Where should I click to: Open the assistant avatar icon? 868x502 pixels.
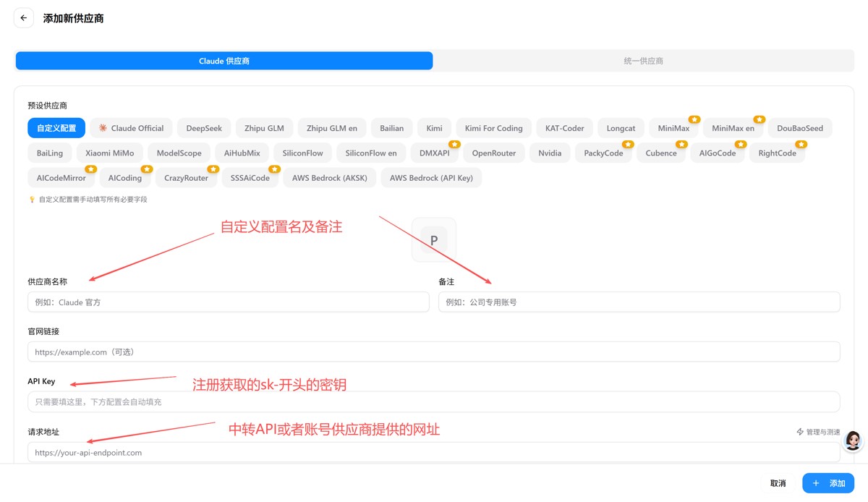pyautogui.click(x=853, y=441)
